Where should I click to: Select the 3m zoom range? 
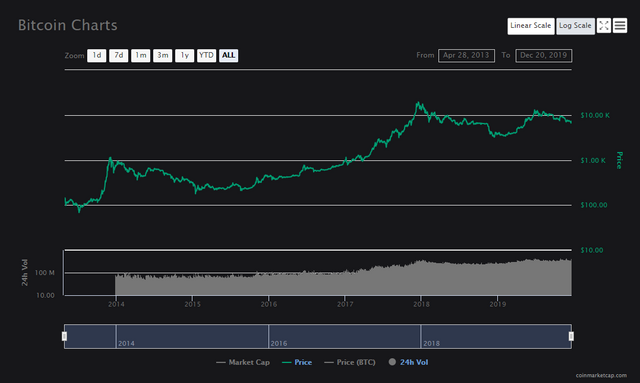(163, 56)
